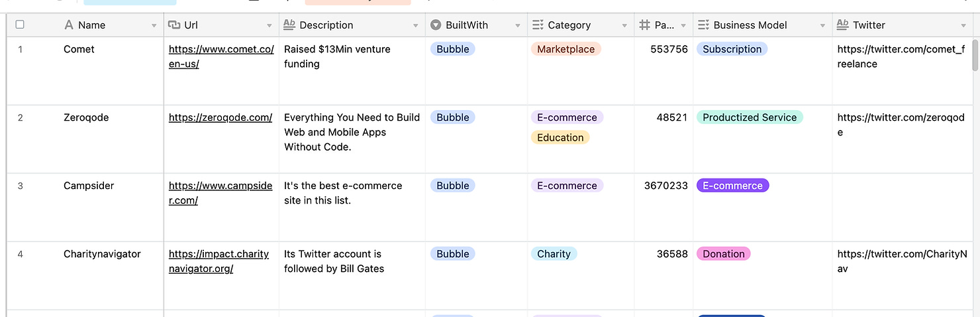Open the Url column dropdown arrow
The height and width of the screenshot is (317, 980).
pyautogui.click(x=269, y=26)
